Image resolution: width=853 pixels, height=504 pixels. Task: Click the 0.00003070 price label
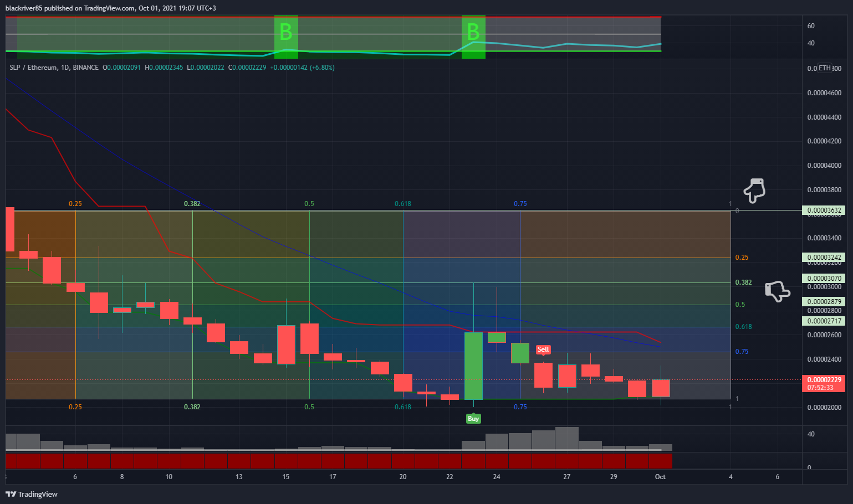point(824,279)
